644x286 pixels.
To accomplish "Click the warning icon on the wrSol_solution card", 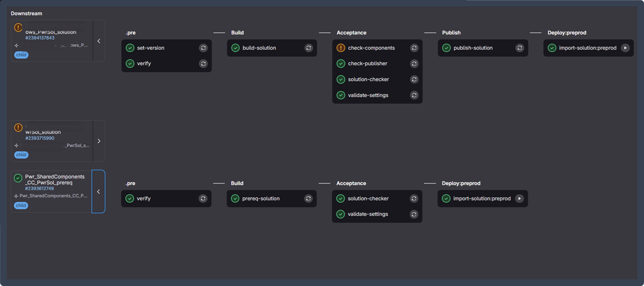I will point(18,127).
